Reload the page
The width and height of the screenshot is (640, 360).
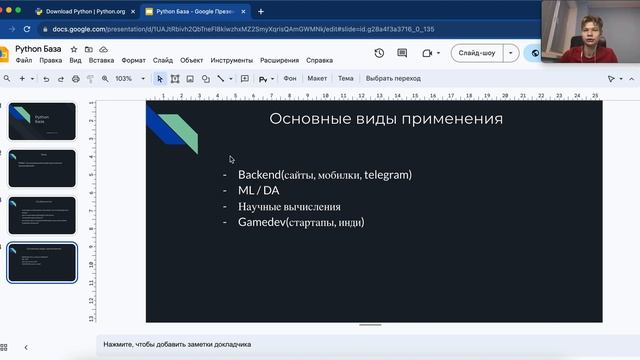[27, 29]
